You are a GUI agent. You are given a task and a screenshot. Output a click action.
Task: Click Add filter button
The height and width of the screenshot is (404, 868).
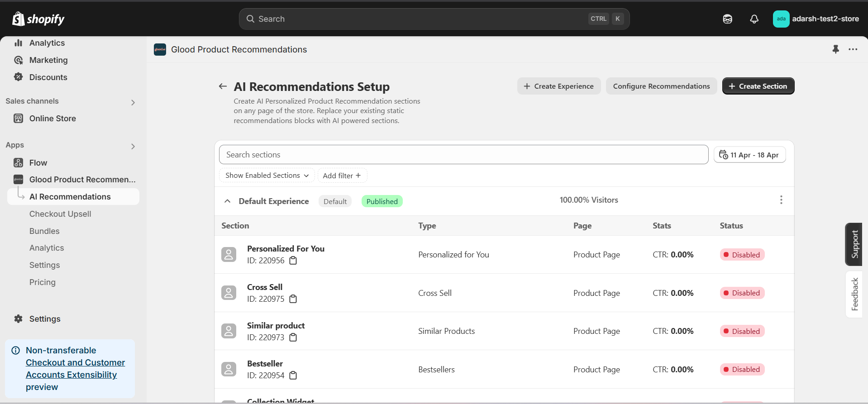tap(342, 176)
